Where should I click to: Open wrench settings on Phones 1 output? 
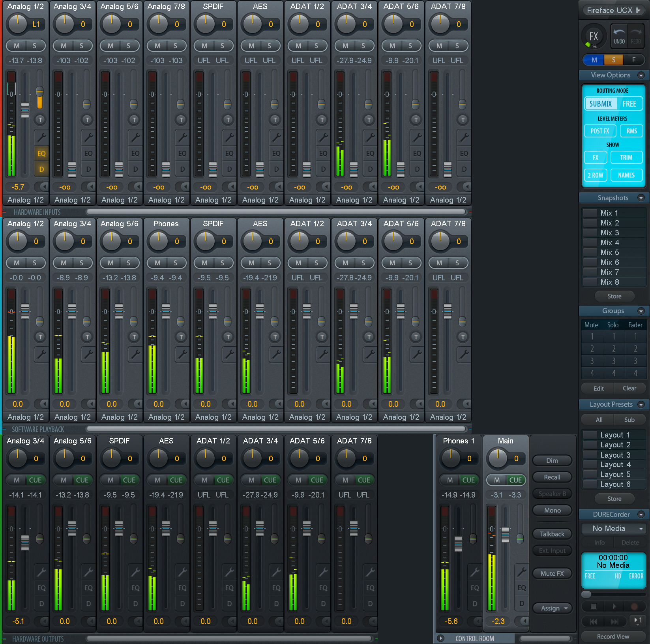pyautogui.click(x=475, y=571)
